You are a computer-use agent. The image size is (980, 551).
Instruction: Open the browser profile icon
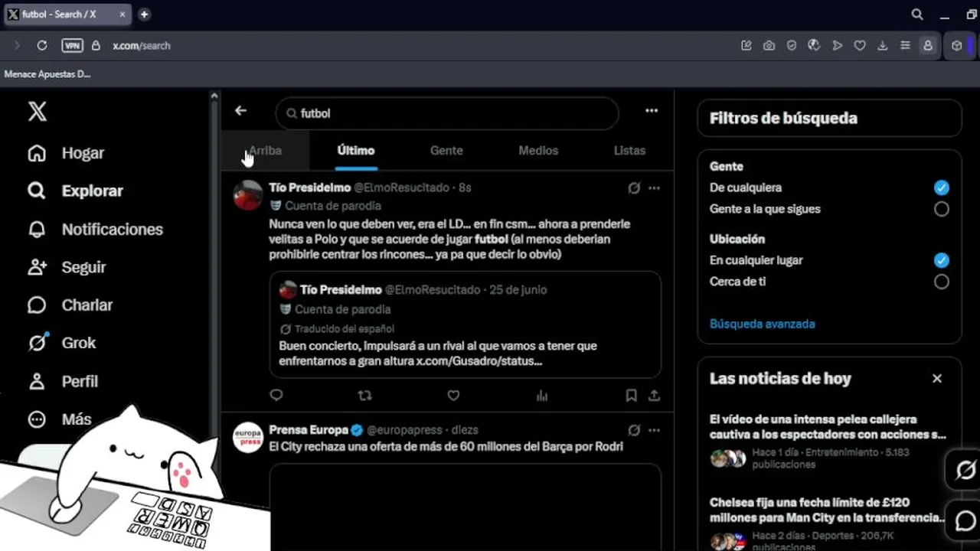pyautogui.click(x=928, y=46)
